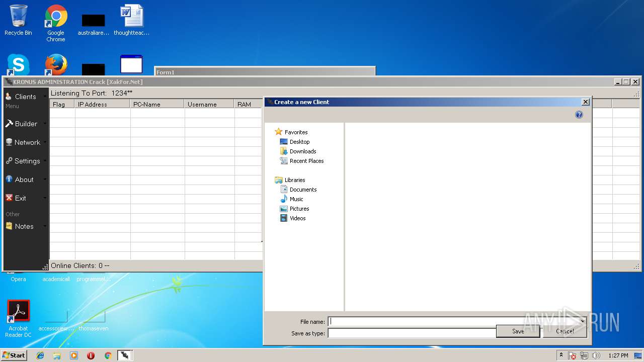Expand the Network dropdown arrow
The image size is (644, 362).
[45, 142]
